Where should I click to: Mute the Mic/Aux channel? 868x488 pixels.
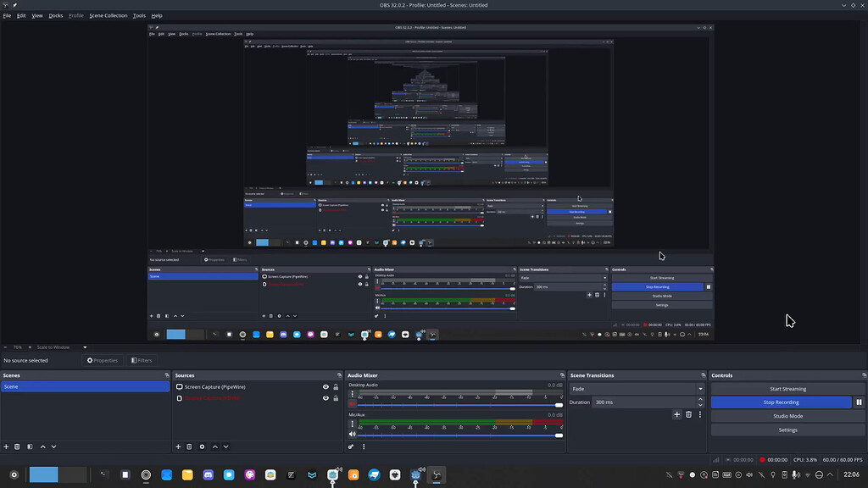pyautogui.click(x=352, y=435)
